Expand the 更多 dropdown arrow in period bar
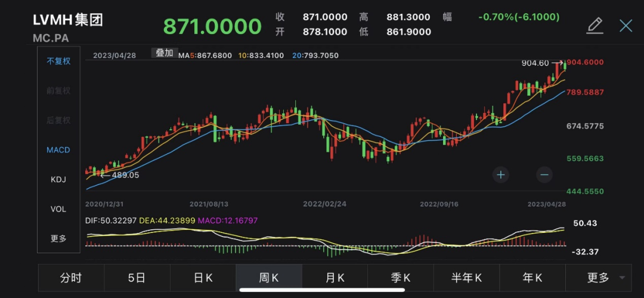Screen dimensions: 644x298 622,278
